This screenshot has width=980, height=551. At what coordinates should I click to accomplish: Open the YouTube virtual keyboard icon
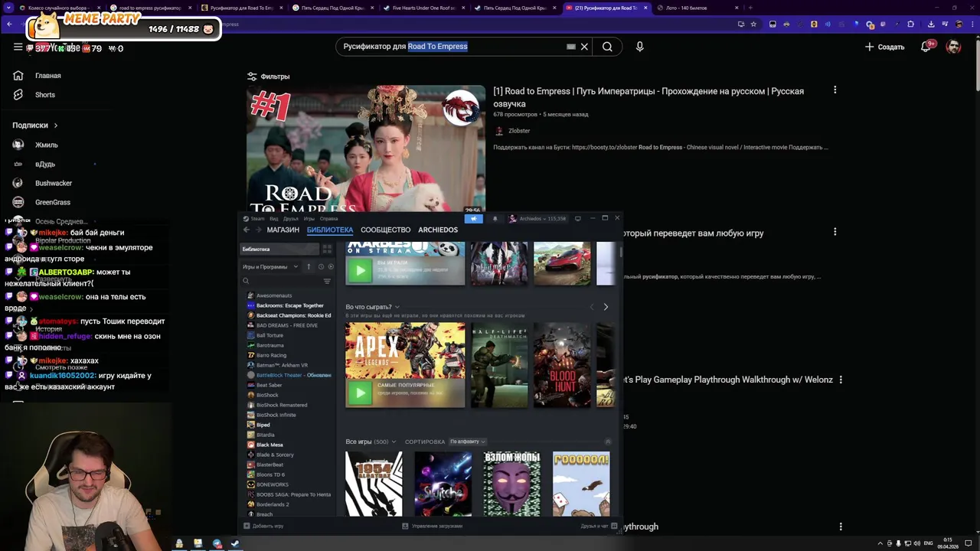570,47
